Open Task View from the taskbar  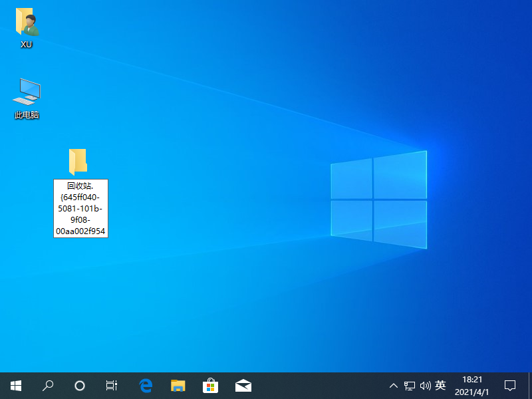click(112, 385)
